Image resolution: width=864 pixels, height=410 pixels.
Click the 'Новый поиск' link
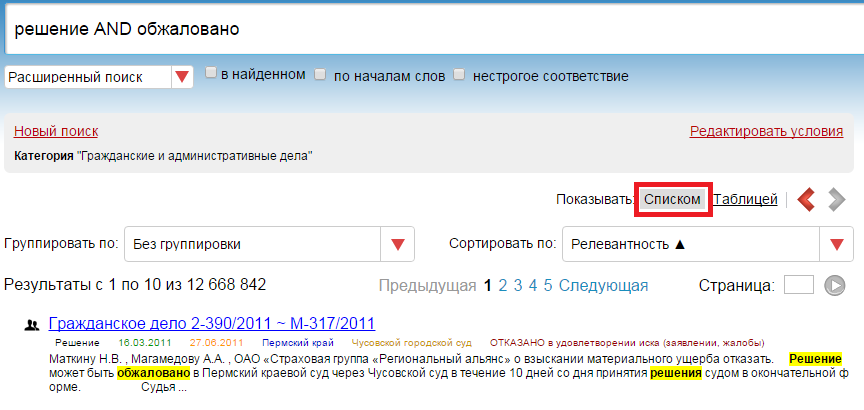[x=56, y=131]
